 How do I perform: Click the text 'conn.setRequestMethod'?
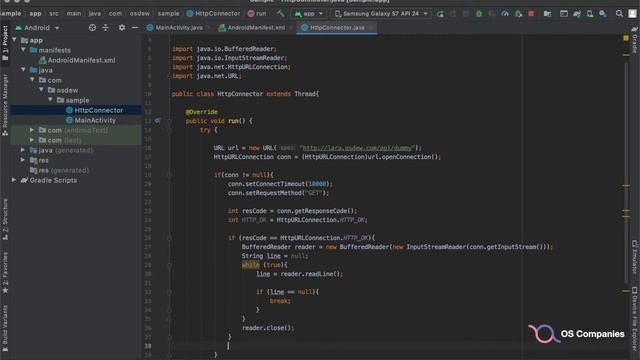[264, 193]
